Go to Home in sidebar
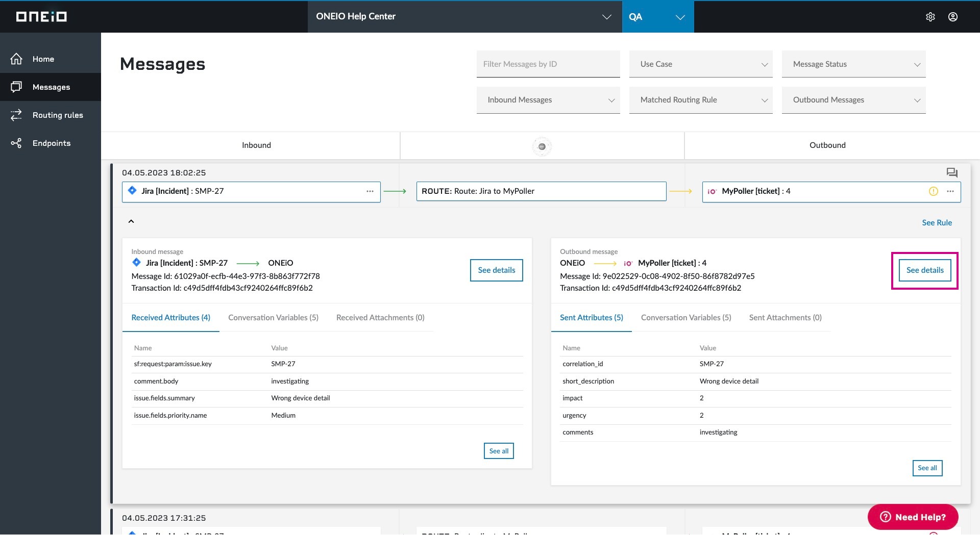 point(51,59)
